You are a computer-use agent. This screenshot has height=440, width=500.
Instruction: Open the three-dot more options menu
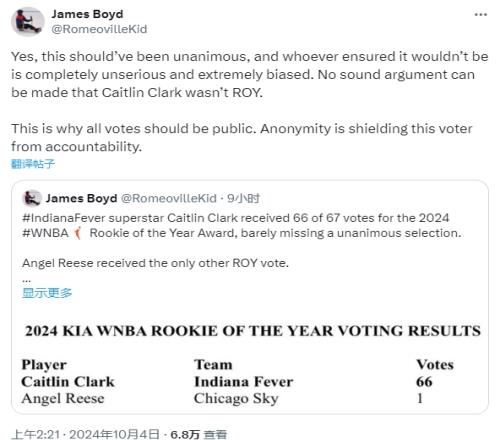(481, 15)
